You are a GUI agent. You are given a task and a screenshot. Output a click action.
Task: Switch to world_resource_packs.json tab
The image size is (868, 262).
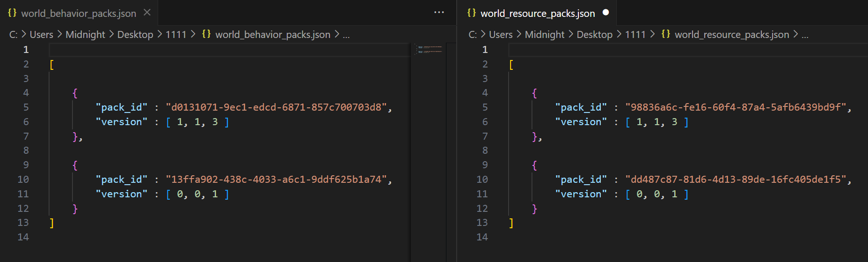[x=538, y=13]
